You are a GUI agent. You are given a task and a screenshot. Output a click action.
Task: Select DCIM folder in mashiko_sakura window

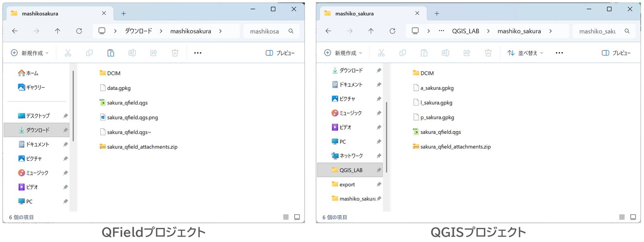coord(423,73)
